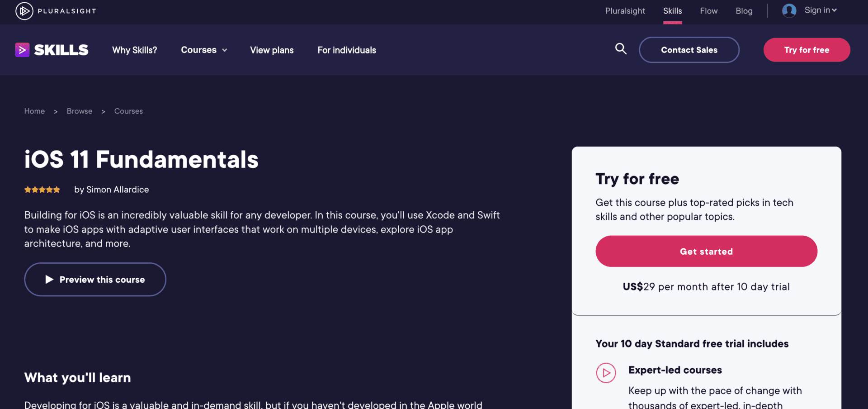Switch to the Flow tab
Image resolution: width=868 pixels, height=409 pixels.
point(708,11)
